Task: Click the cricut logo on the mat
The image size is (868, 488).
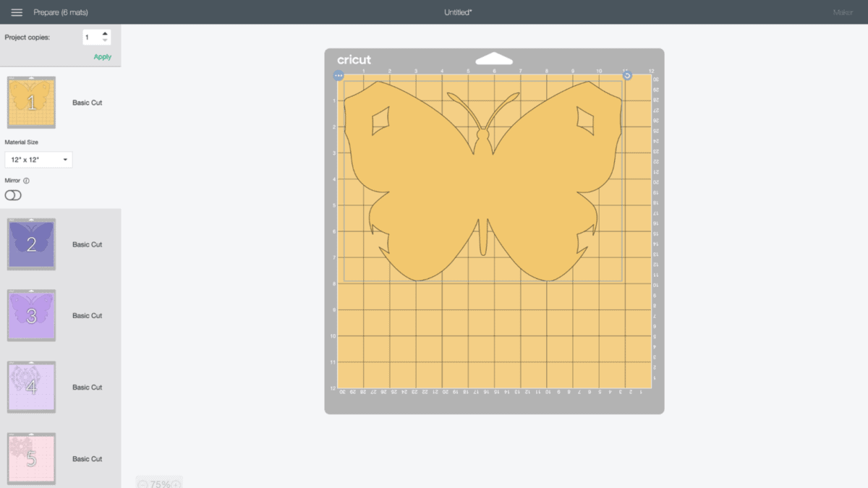Action: click(354, 59)
